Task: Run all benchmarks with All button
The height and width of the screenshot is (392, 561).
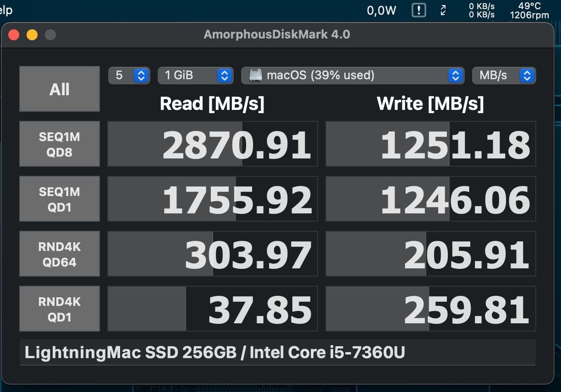Action: click(x=60, y=89)
